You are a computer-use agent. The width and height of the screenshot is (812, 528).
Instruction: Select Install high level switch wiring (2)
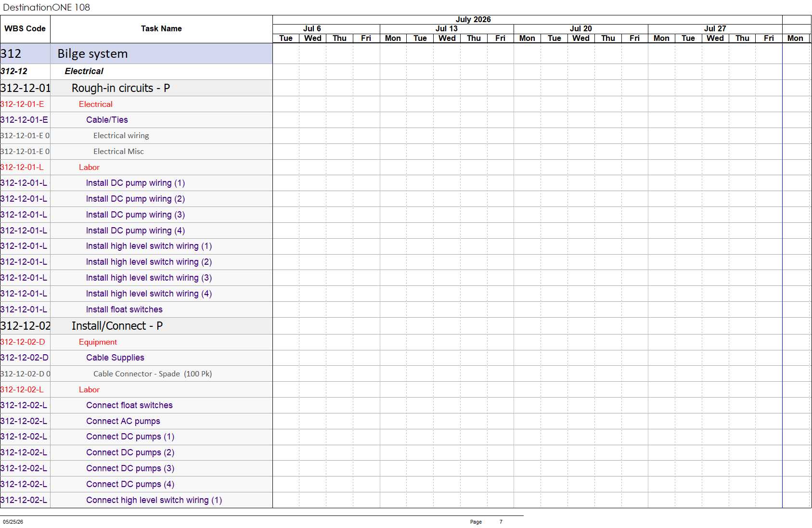tap(136, 262)
